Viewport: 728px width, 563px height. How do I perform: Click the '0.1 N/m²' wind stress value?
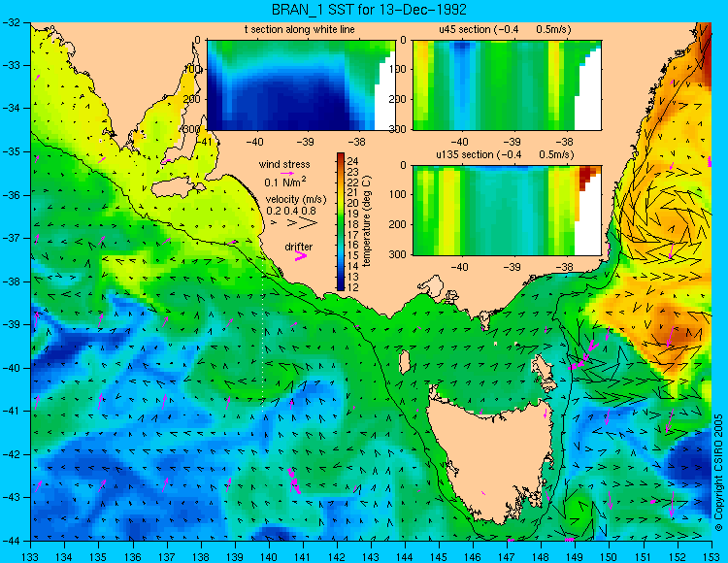pos(285,182)
